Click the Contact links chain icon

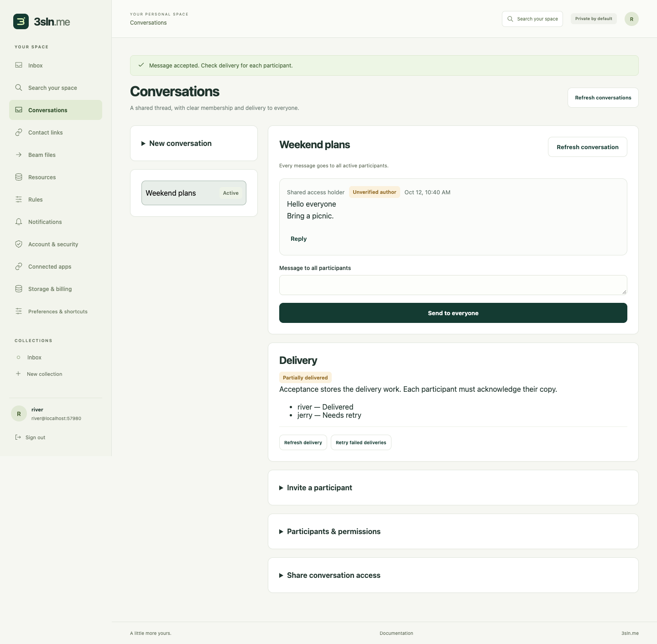click(19, 132)
